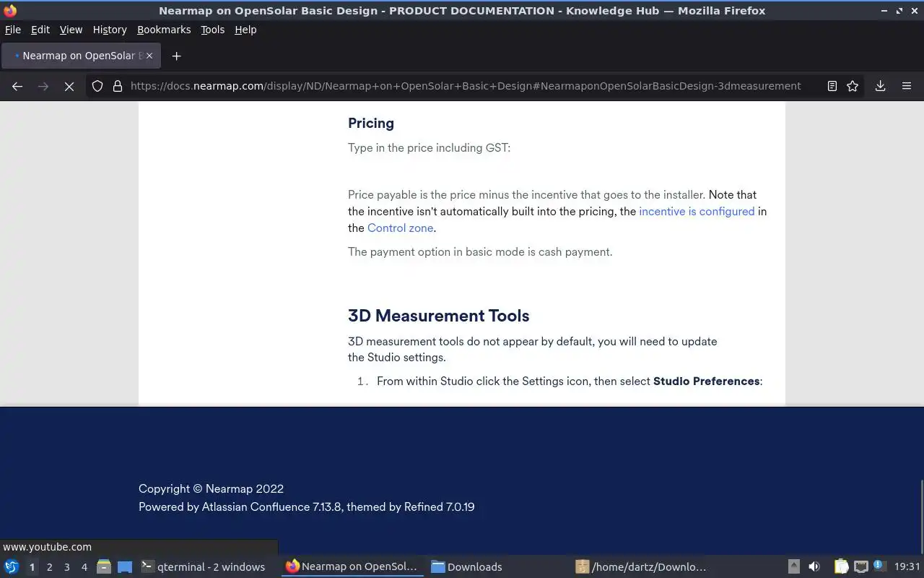Switch to virtual desktop 4
The height and width of the screenshot is (578, 924).
coord(84,567)
